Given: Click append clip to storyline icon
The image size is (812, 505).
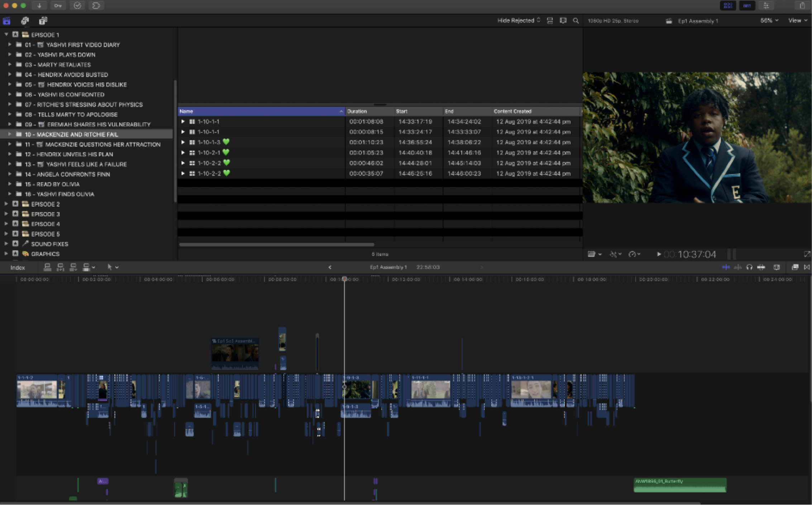Looking at the screenshot, I should point(73,267).
